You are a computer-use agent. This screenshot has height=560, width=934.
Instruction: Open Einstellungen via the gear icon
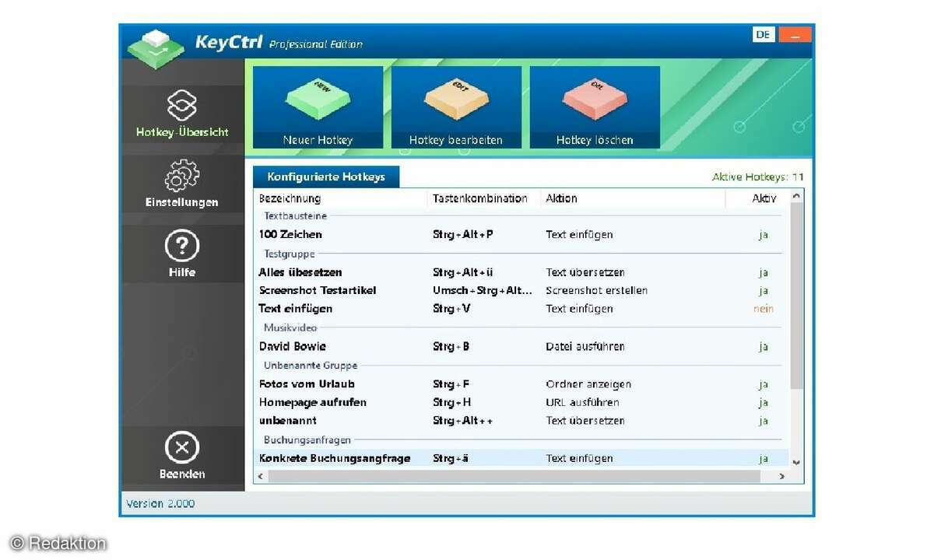[x=182, y=177]
